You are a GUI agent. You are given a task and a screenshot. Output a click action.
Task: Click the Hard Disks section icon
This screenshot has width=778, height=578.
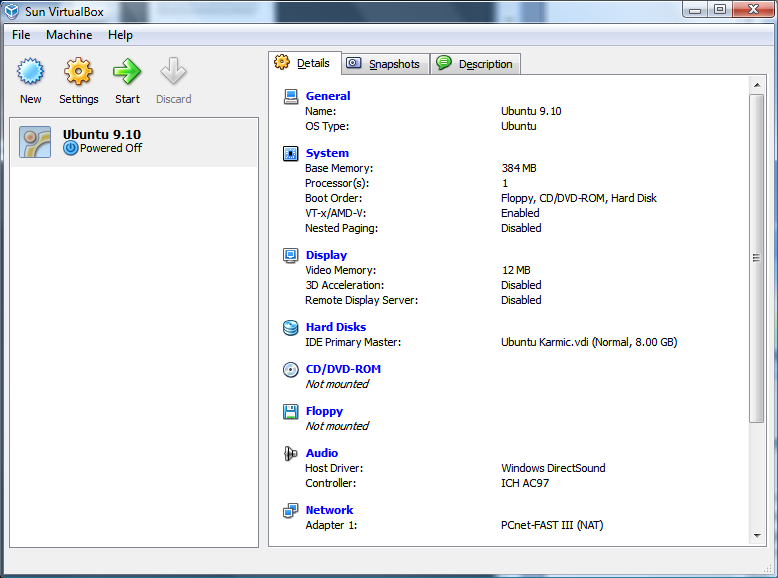[x=291, y=327]
